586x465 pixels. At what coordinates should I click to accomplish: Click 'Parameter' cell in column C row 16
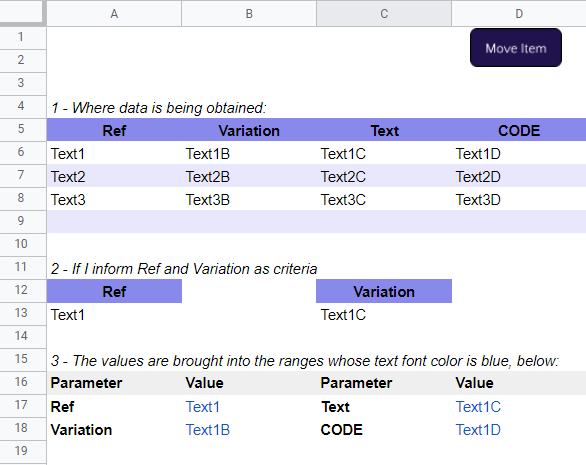(x=384, y=383)
